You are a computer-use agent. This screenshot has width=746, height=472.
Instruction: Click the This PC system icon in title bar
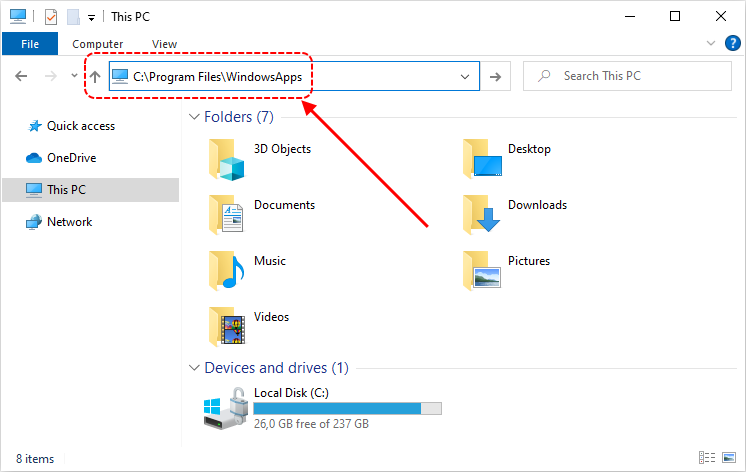[18, 16]
